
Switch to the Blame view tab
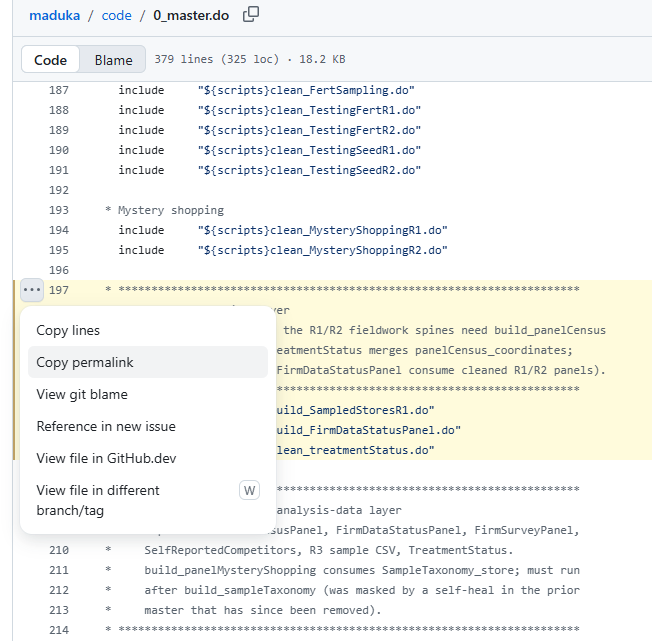113,60
